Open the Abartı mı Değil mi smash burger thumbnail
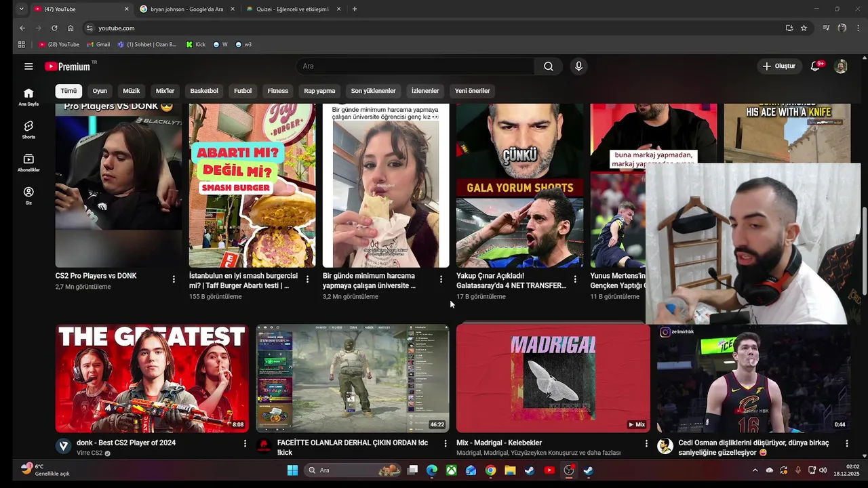Screen dimensions: 868x488 [252, 185]
